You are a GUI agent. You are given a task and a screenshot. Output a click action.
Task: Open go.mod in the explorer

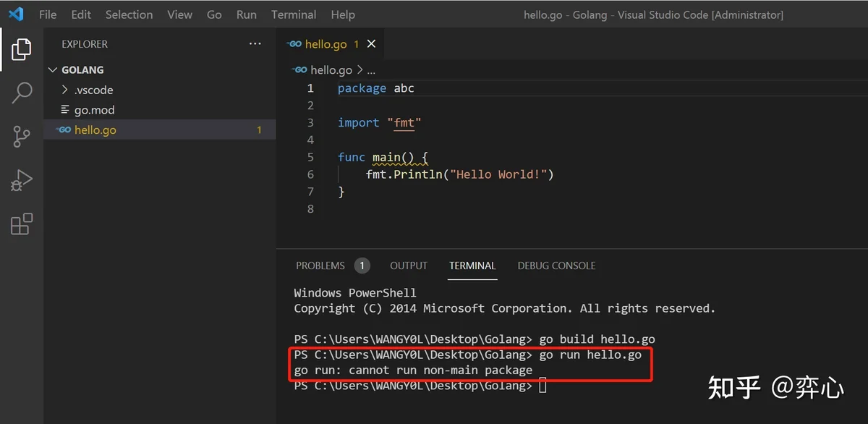pos(159,110)
